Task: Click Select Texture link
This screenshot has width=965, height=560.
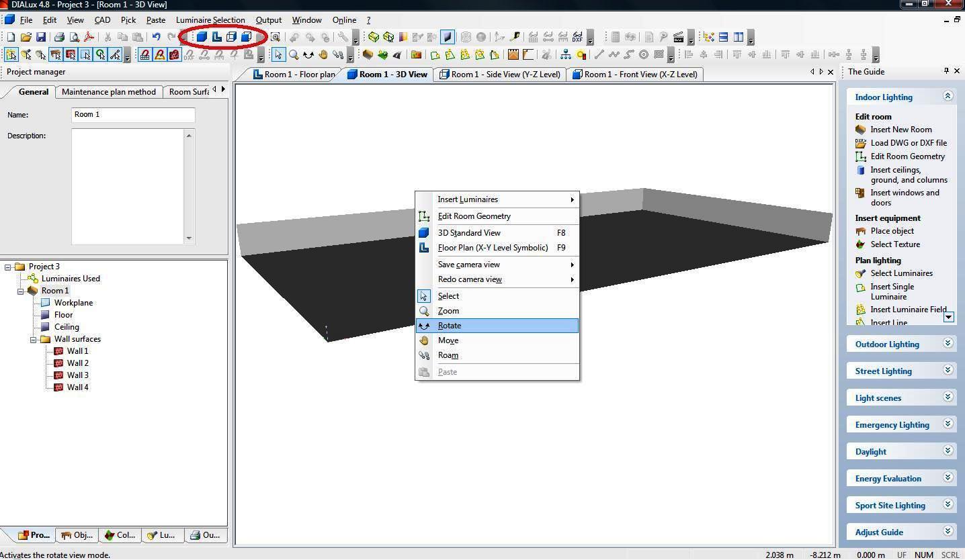Action: pyautogui.click(x=895, y=244)
